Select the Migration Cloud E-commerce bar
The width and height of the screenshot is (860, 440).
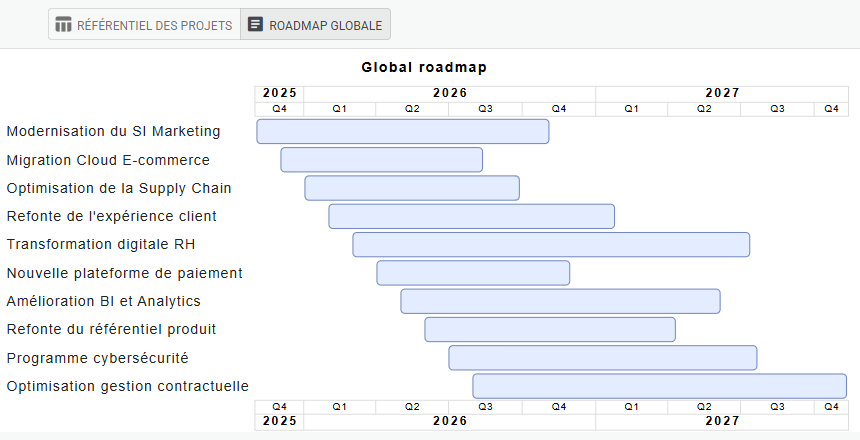tap(381, 160)
